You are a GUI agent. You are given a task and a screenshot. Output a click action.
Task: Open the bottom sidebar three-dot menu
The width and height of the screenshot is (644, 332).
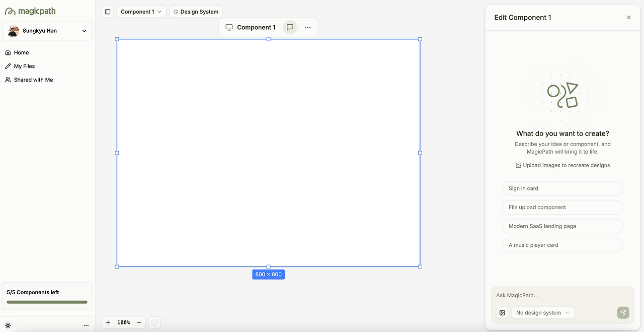[x=86, y=325]
